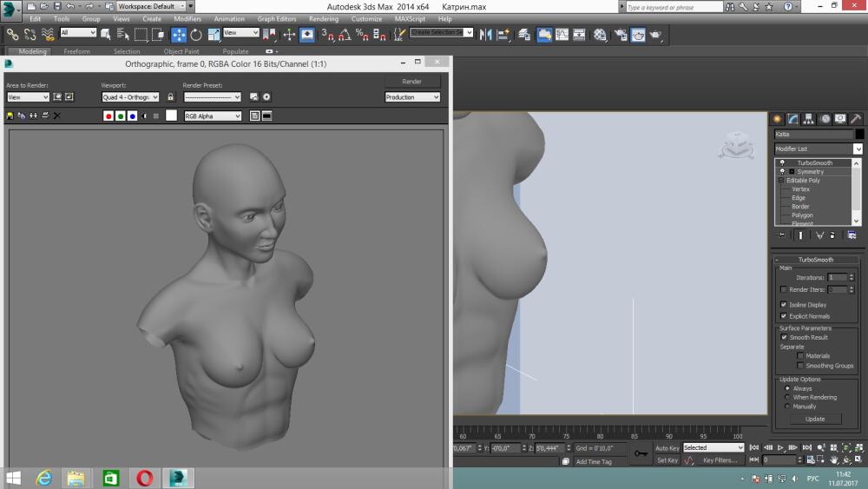
Task: Click the Update button
Action: pyautogui.click(x=815, y=420)
